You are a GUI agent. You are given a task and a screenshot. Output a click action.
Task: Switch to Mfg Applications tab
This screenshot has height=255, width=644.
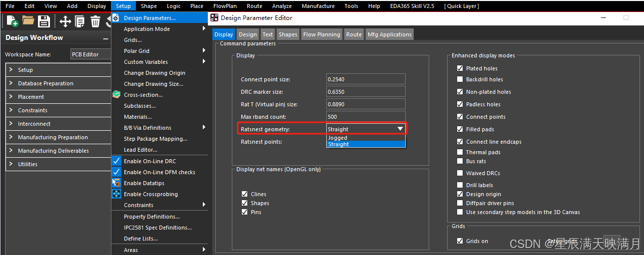click(390, 34)
